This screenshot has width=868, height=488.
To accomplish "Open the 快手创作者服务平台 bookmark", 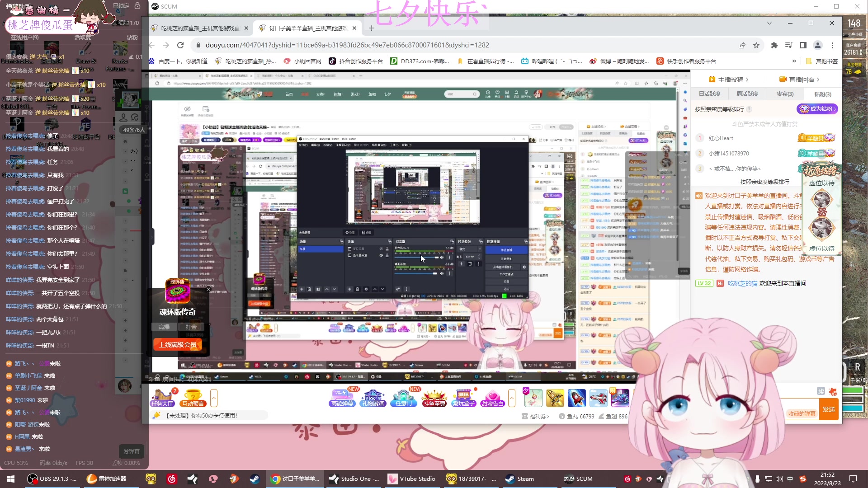I will pyautogui.click(x=686, y=61).
